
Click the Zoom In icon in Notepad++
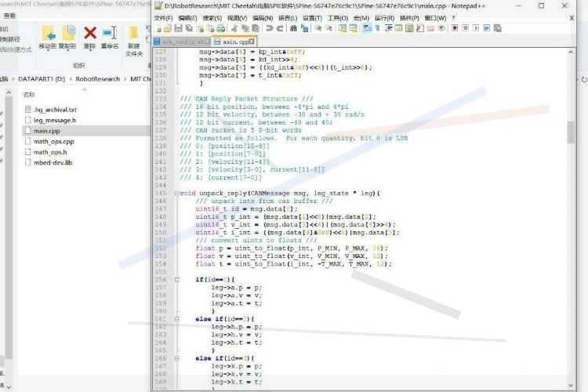(x=318, y=28)
